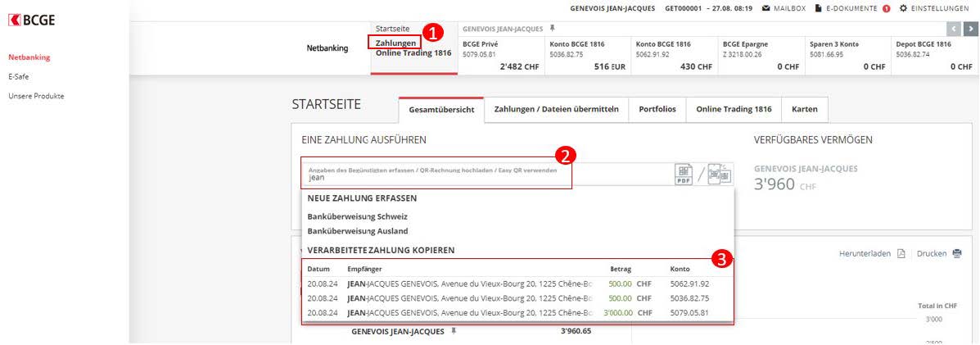Select Konto BCGE 1816 430 CHF card

coord(675,56)
